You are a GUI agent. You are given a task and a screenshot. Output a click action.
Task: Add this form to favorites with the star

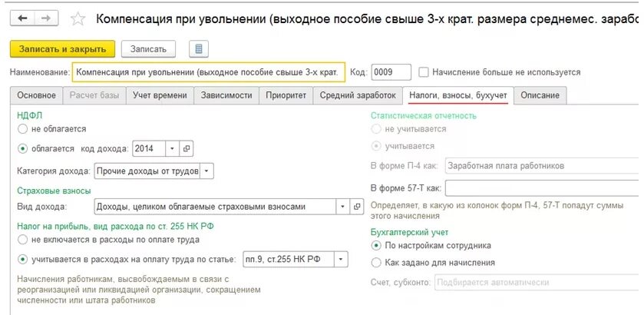78,18
